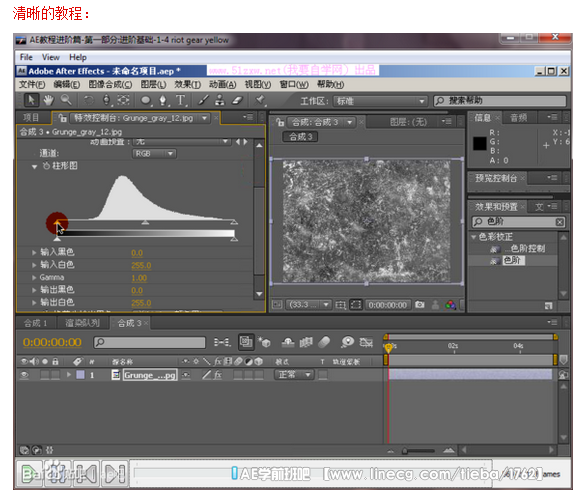Toggle the region of interest icon
This screenshot has width=576, height=491.
[x=356, y=305]
